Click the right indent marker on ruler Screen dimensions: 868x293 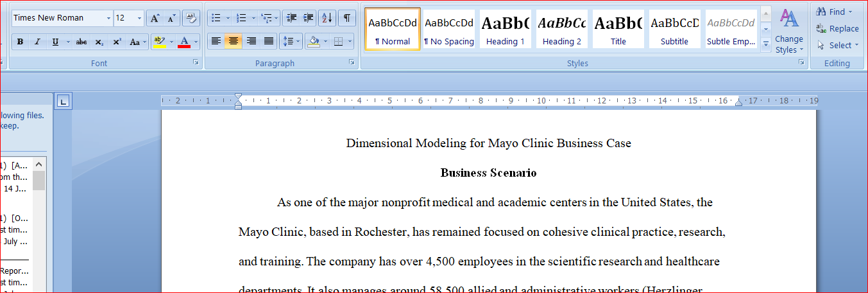tap(738, 102)
